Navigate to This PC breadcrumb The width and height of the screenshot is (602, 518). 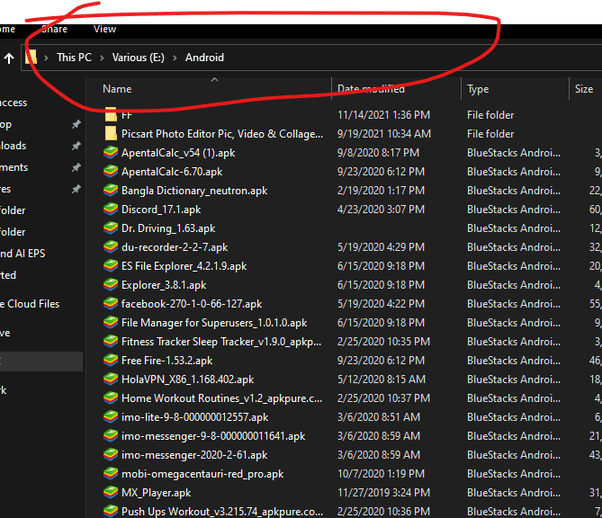[74, 57]
